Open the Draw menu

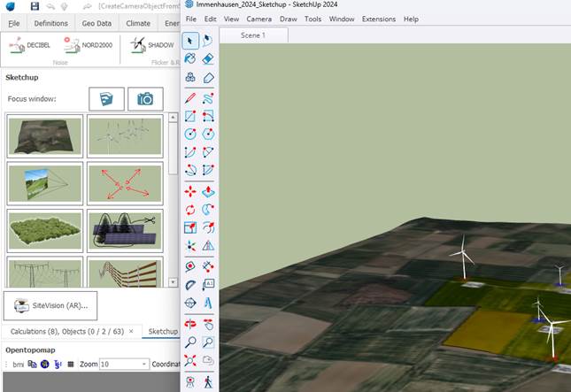(x=288, y=19)
